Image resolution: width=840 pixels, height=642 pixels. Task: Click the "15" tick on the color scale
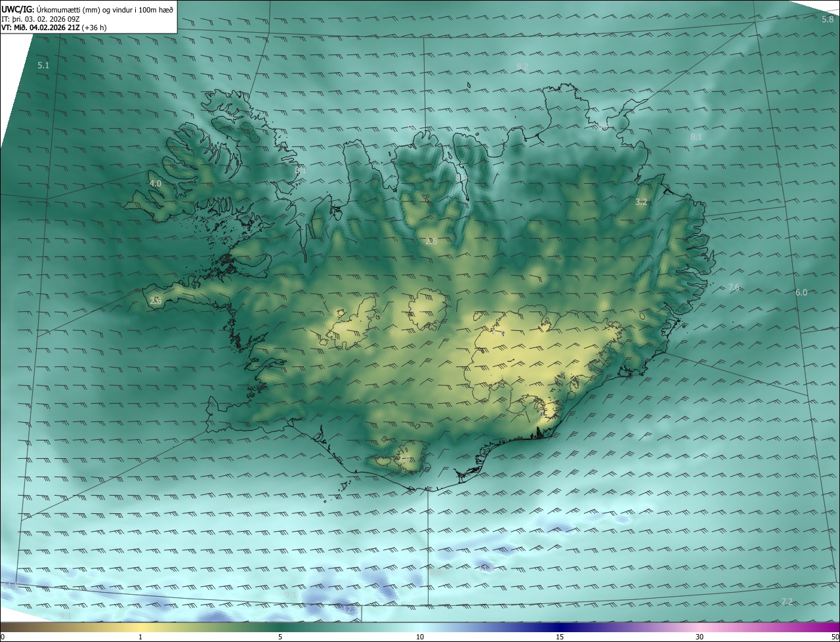pyautogui.click(x=560, y=637)
